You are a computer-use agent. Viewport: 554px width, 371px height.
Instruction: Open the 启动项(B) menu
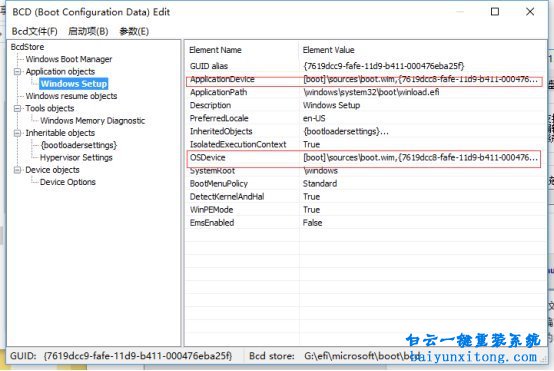click(x=88, y=31)
